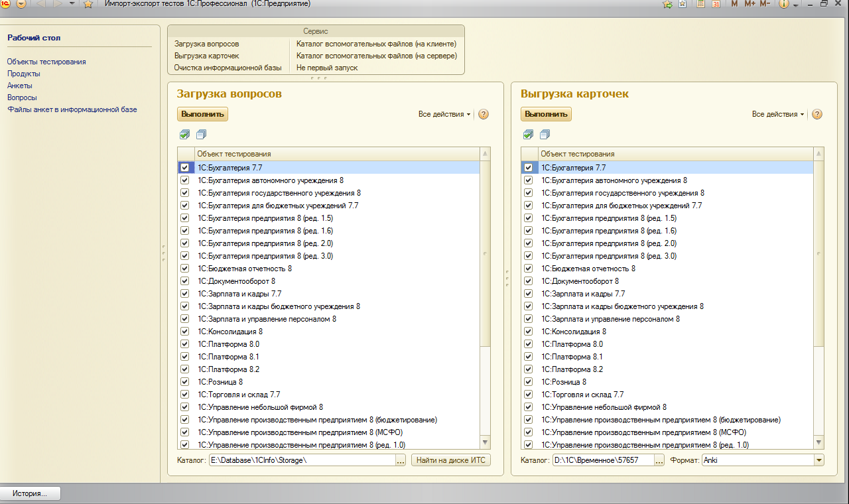The image size is (849, 504).
Task: Open Каталог вспомогательных файлов (на сервере)
Action: (377, 56)
